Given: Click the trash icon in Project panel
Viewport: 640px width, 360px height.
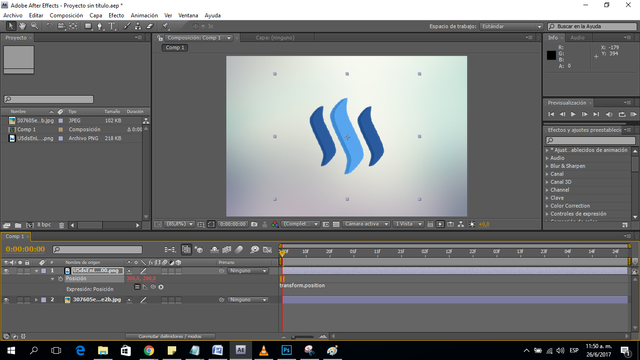Looking at the screenshot, I should 62,225.
